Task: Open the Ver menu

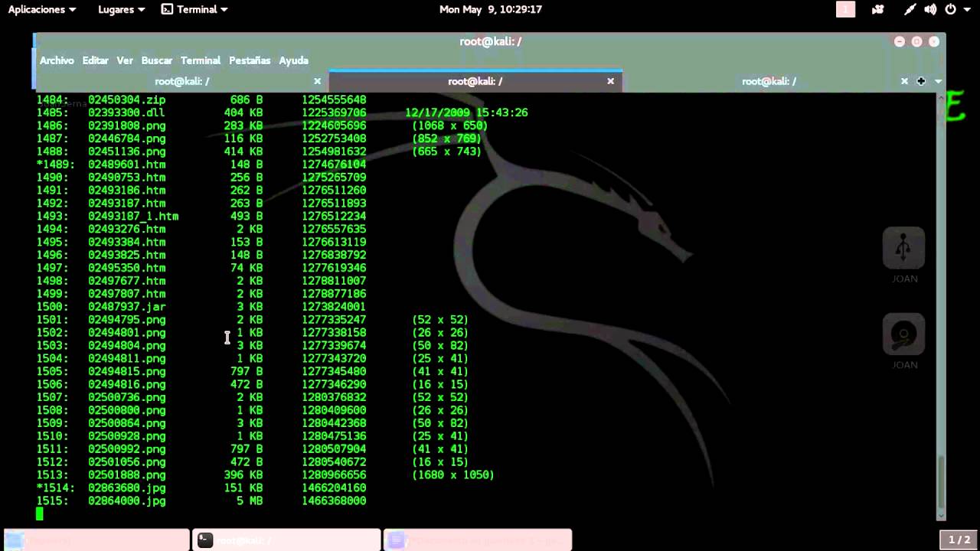Action: pyautogui.click(x=125, y=60)
